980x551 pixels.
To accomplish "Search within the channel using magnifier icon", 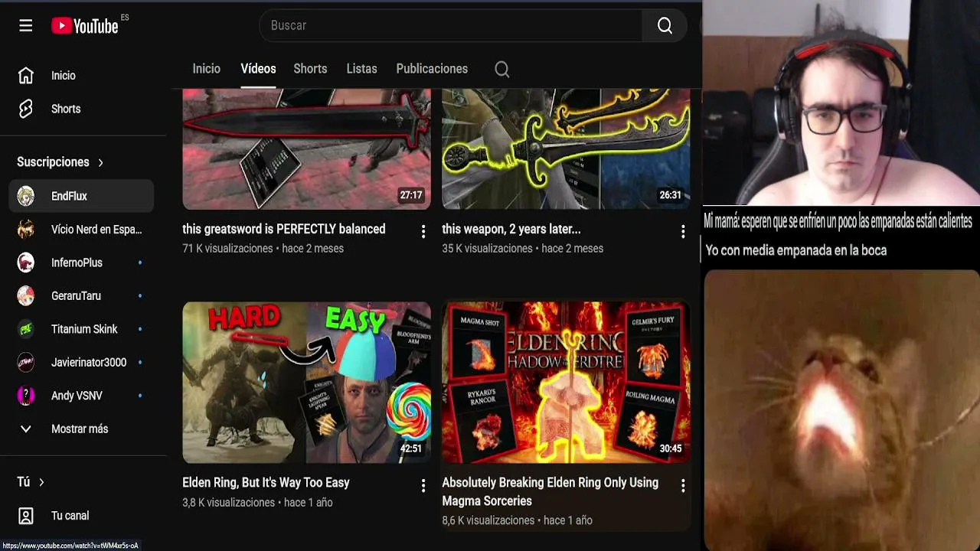I will [x=501, y=69].
